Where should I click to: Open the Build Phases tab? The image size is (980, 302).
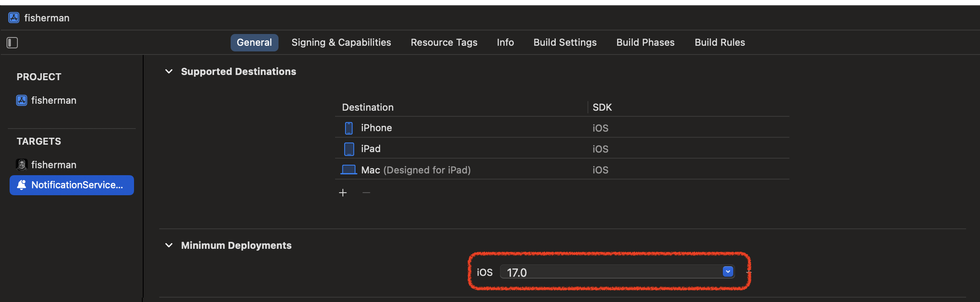pyautogui.click(x=645, y=43)
